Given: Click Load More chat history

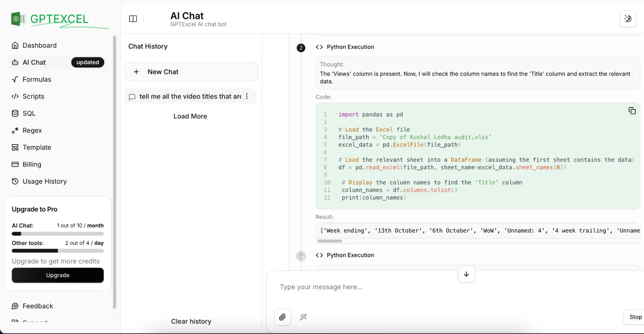Looking at the screenshot, I should [190, 116].
